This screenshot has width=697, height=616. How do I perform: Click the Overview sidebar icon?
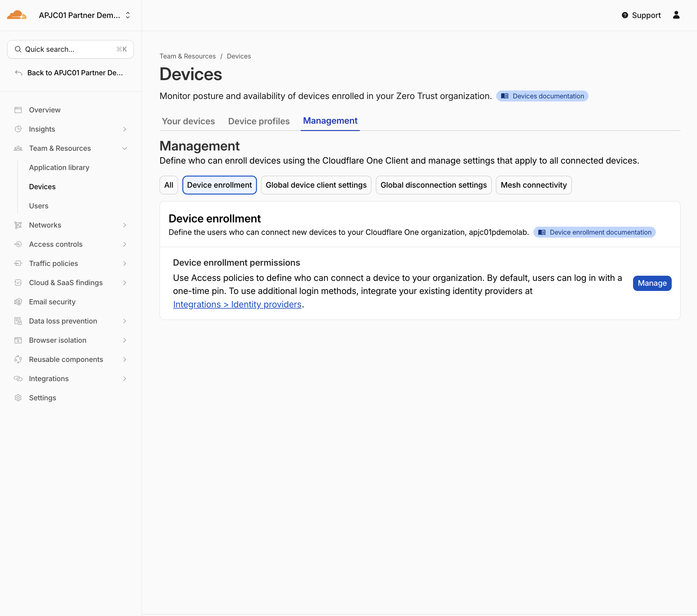(x=18, y=110)
